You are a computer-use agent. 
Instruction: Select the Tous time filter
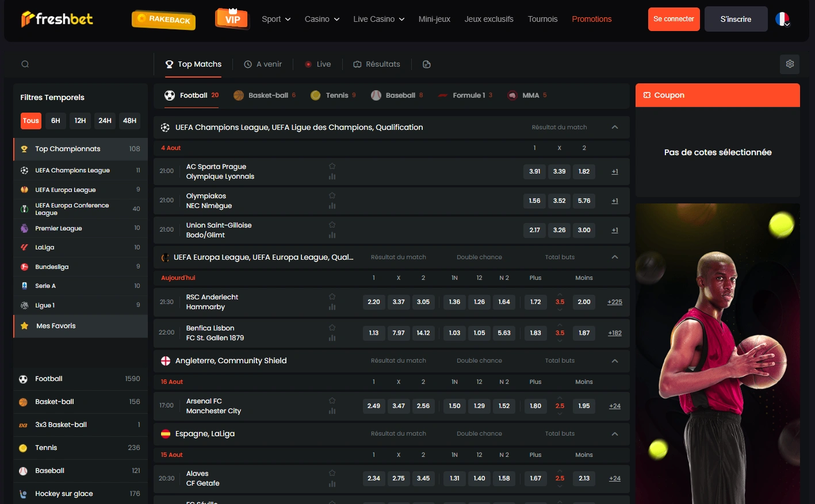[31, 121]
